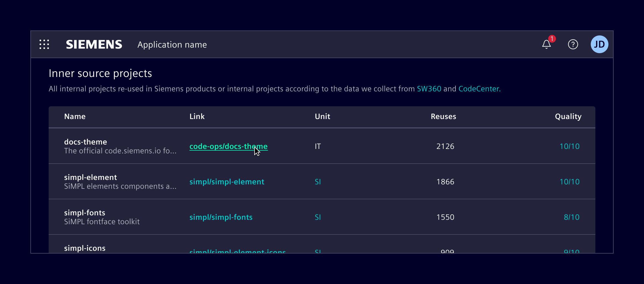644x284 pixels.
Task: Click reuses value 1550
Action: pos(445,217)
